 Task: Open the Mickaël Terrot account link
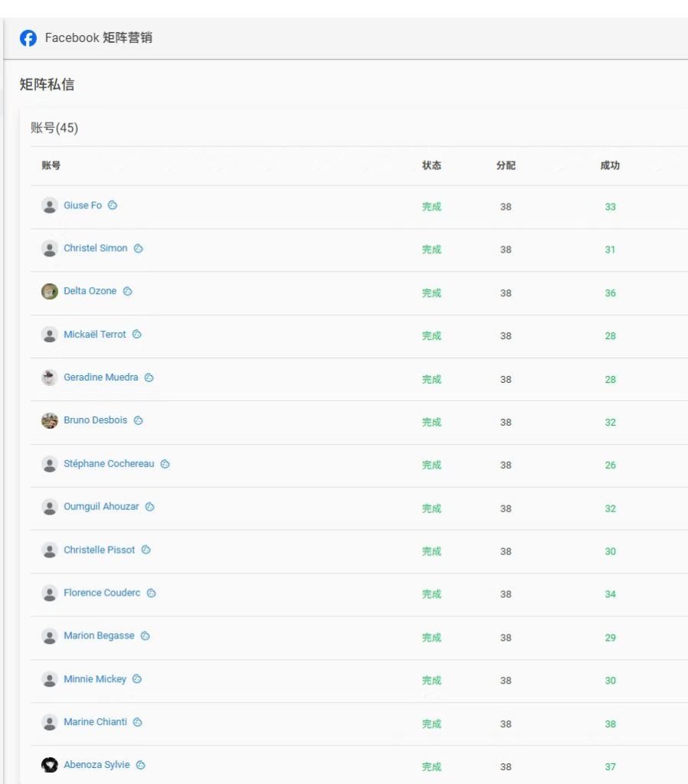point(95,335)
